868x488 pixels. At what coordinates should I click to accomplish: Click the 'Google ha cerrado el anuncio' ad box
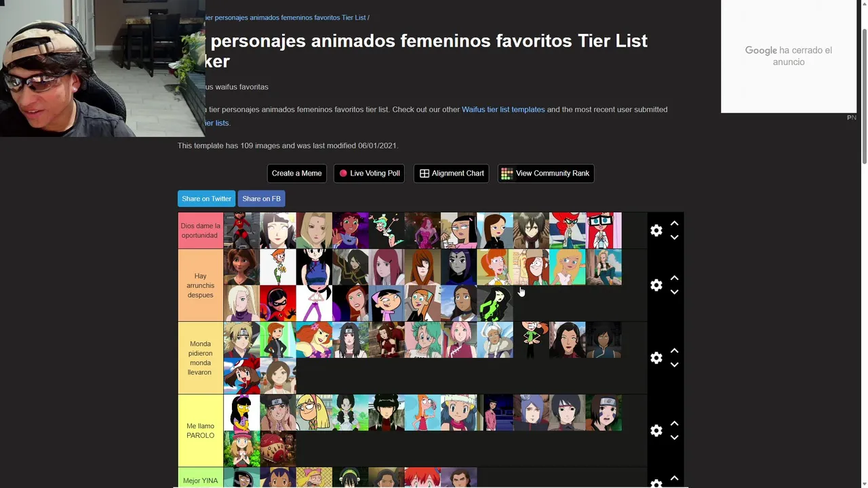(789, 56)
